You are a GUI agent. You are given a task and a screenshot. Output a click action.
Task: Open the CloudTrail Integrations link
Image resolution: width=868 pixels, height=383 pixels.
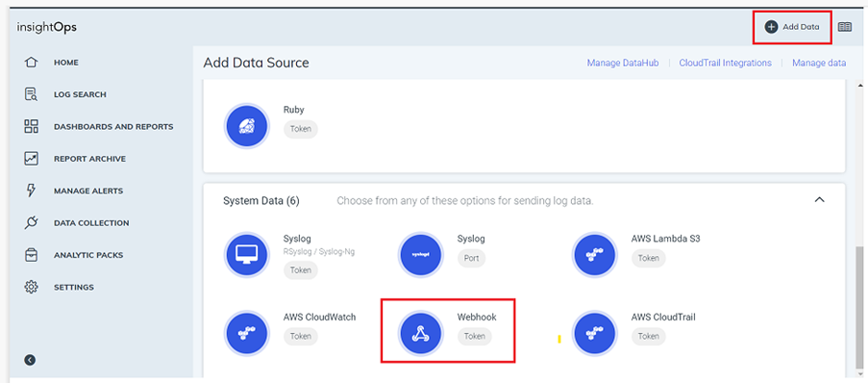click(x=725, y=64)
